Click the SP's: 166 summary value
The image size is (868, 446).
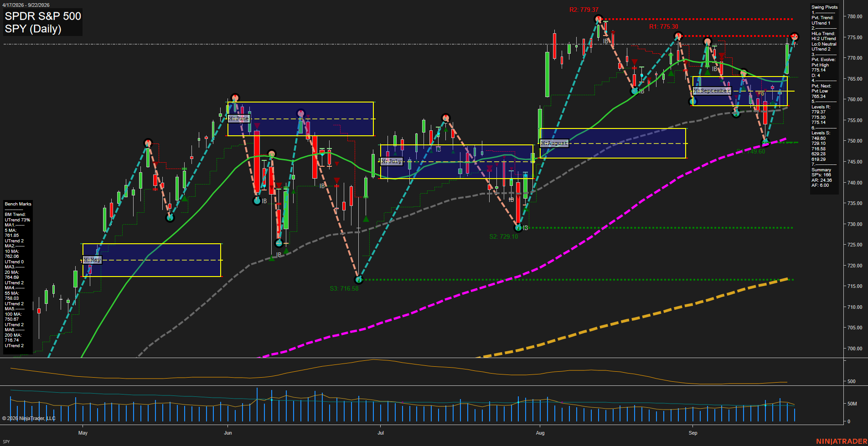click(821, 175)
